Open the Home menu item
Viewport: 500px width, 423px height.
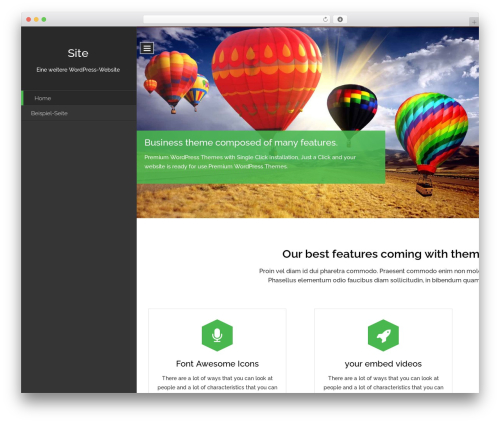point(79,98)
